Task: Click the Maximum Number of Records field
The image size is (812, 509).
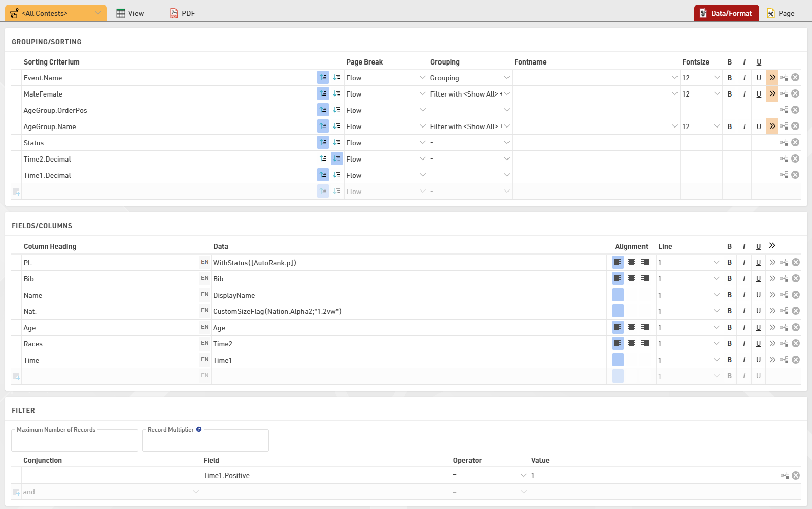Action: (75, 441)
